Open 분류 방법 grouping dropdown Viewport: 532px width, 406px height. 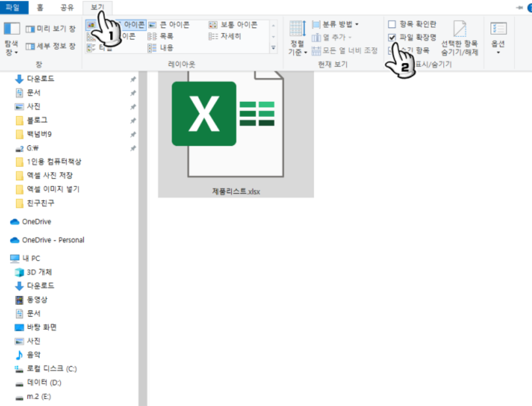pos(335,24)
